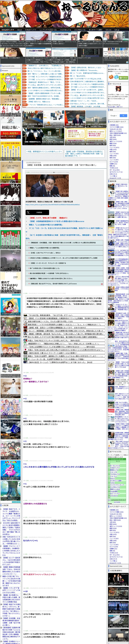Click thumbnail beside '韓国人気1位のK-POPアイドル' article
129x644 pixels.
[x=111, y=323]
